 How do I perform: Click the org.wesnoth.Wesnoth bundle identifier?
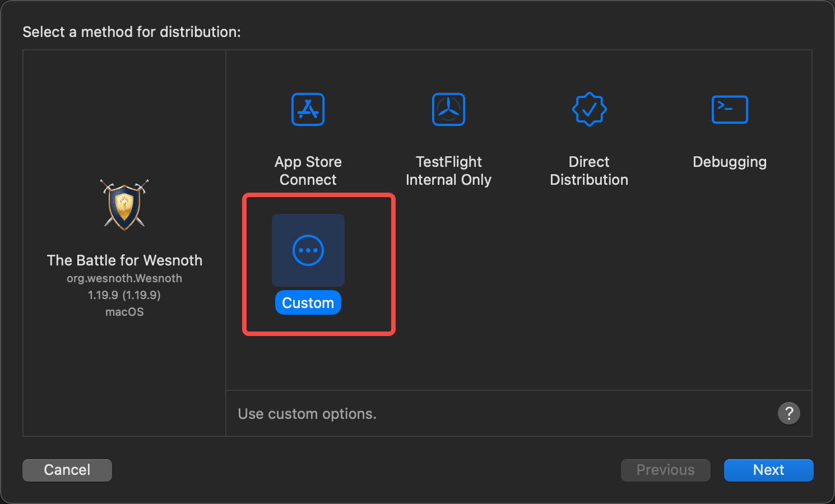pos(124,278)
